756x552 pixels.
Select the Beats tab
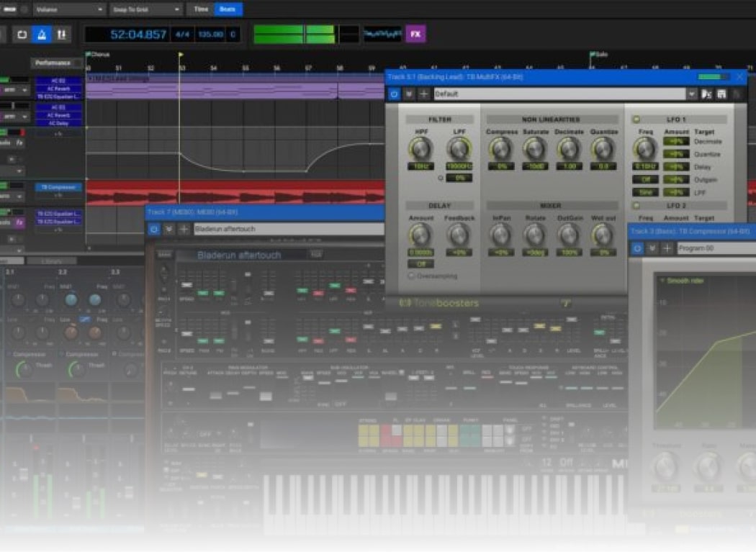coord(228,9)
